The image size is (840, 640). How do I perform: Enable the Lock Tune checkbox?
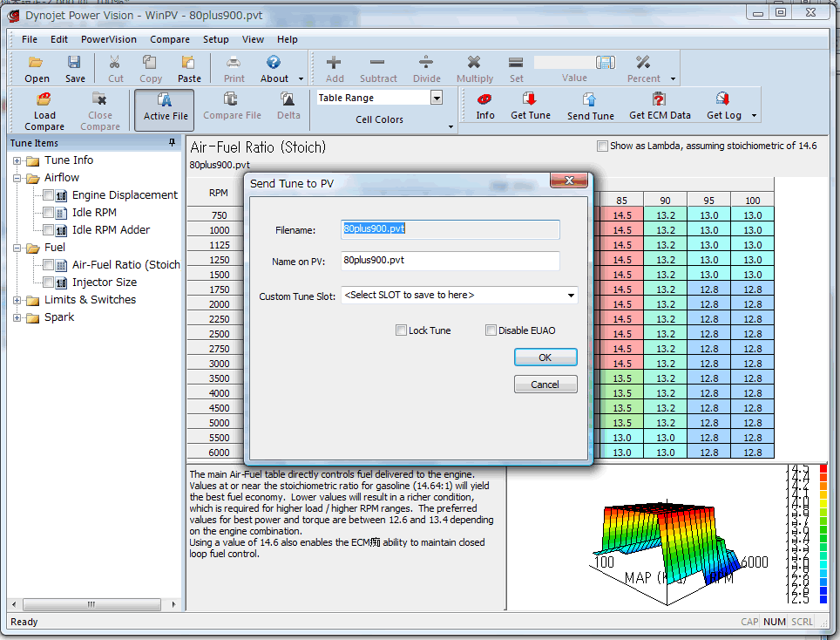click(401, 330)
